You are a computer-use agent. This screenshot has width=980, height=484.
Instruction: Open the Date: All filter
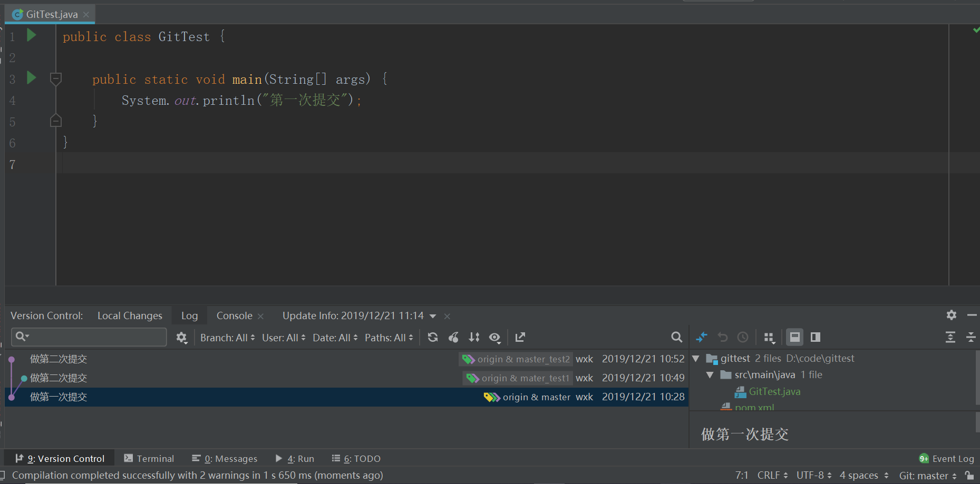(x=335, y=338)
